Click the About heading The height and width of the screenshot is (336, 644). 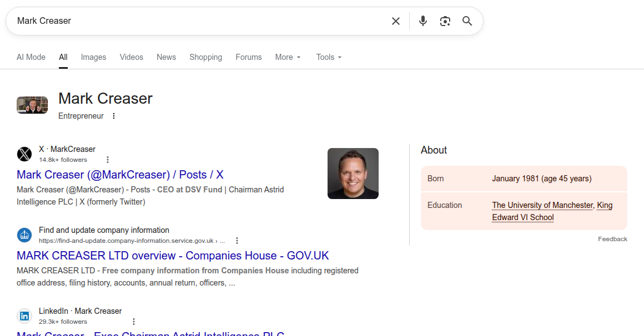(x=434, y=150)
